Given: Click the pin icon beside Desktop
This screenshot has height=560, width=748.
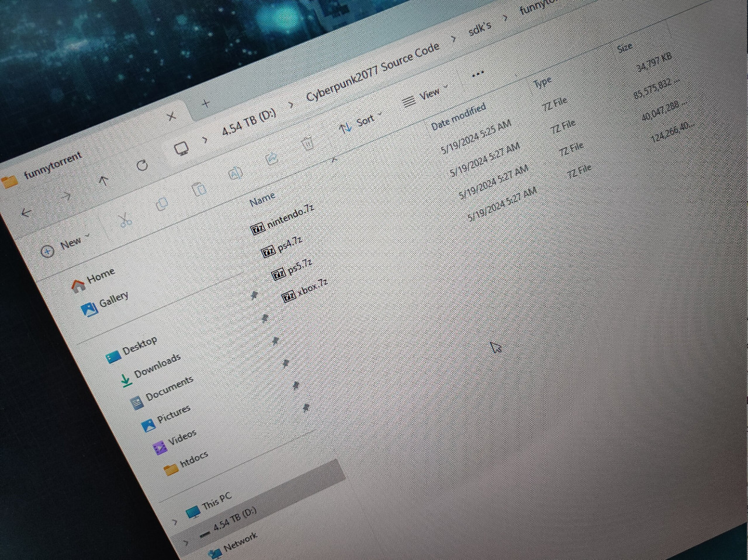Looking at the screenshot, I should click(x=254, y=296).
